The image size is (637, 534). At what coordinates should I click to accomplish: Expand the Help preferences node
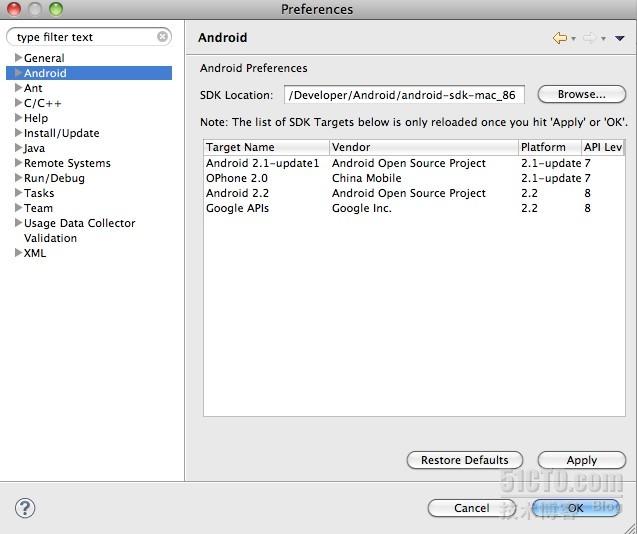click(18, 118)
